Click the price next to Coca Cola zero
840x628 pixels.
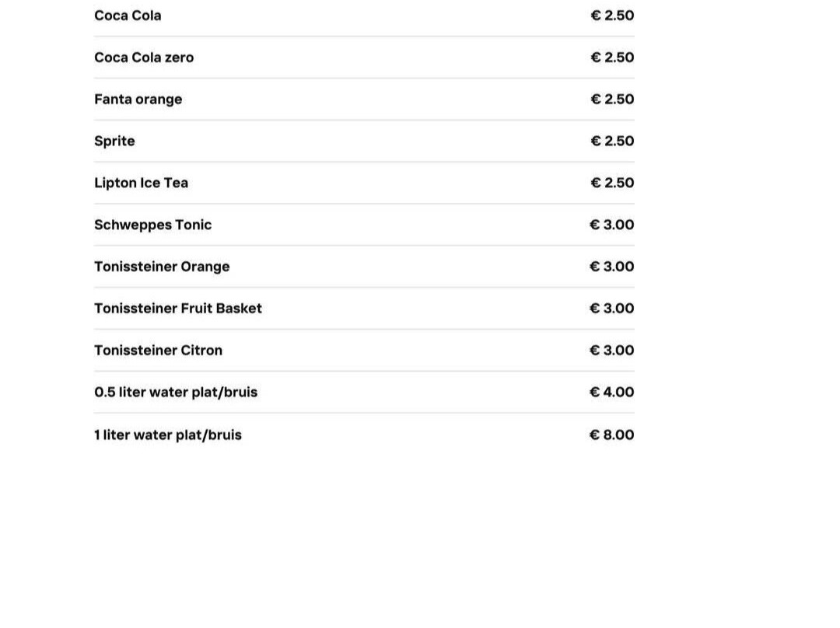pos(612,58)
